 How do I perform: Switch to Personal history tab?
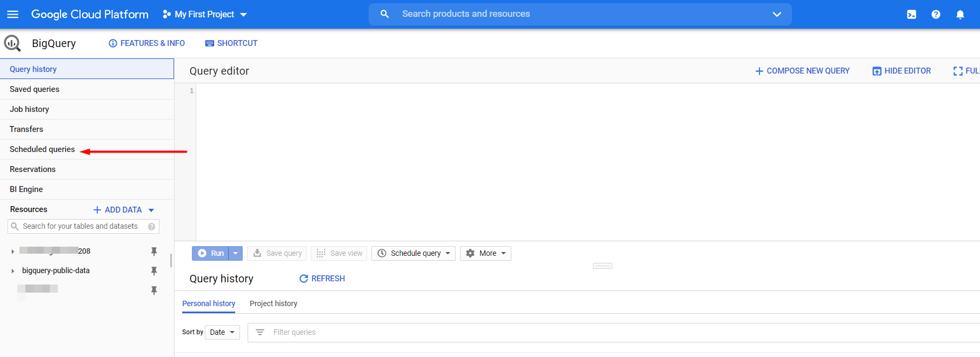click(209, 303)
